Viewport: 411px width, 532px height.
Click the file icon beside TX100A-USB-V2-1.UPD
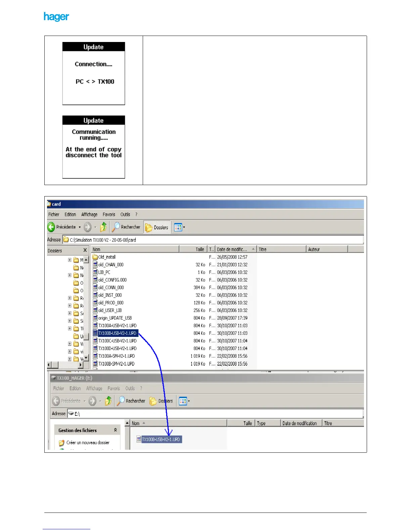point(95,326)
